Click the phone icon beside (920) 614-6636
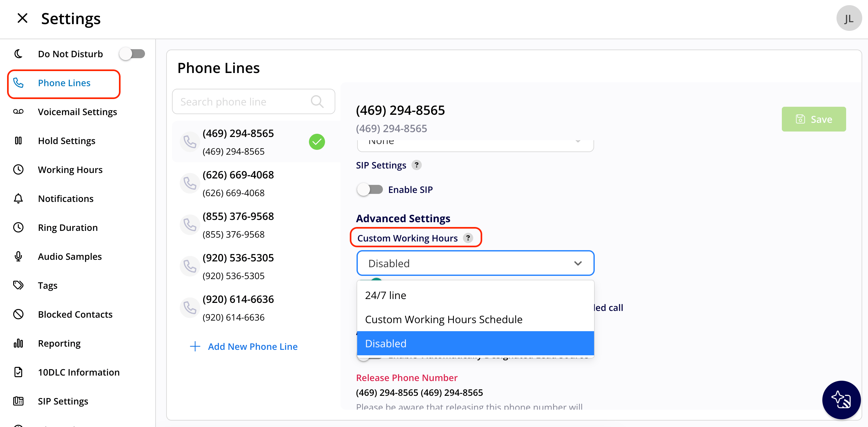This screenshot has width=868, height=427. point(190,308)
